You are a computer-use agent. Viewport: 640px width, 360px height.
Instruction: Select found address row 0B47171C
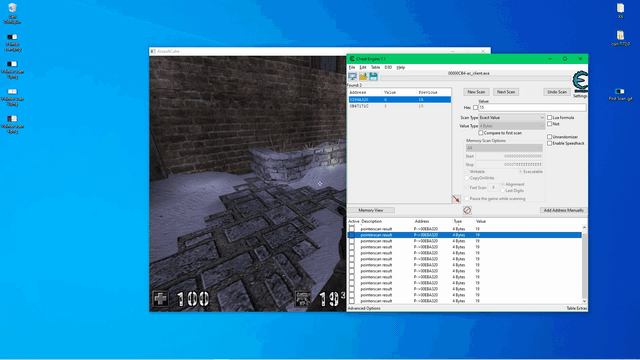[400, 106]
